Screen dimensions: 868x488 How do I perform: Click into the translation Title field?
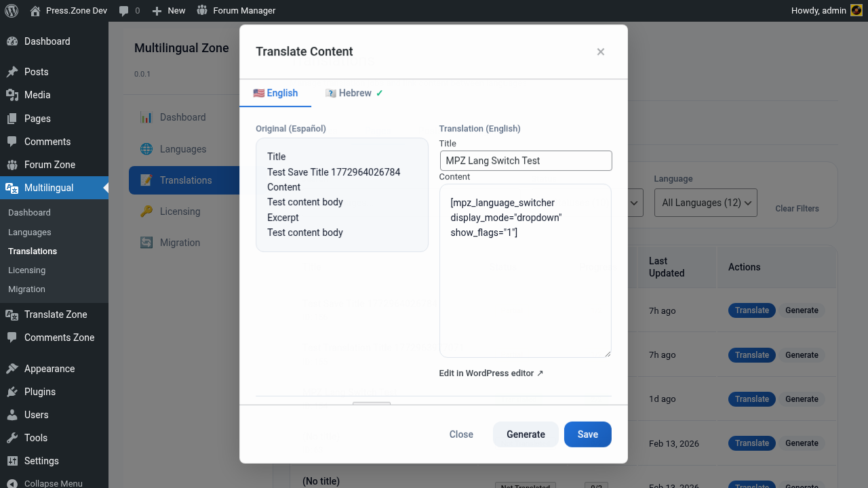[526, 161]
